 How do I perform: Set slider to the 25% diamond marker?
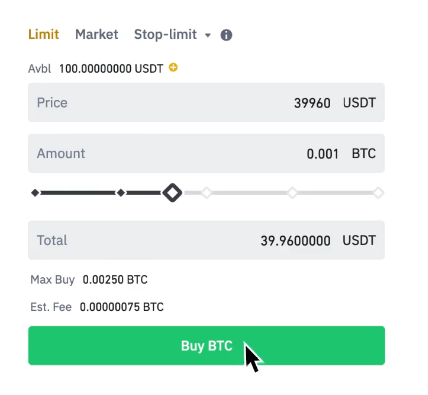coord(121,193)
